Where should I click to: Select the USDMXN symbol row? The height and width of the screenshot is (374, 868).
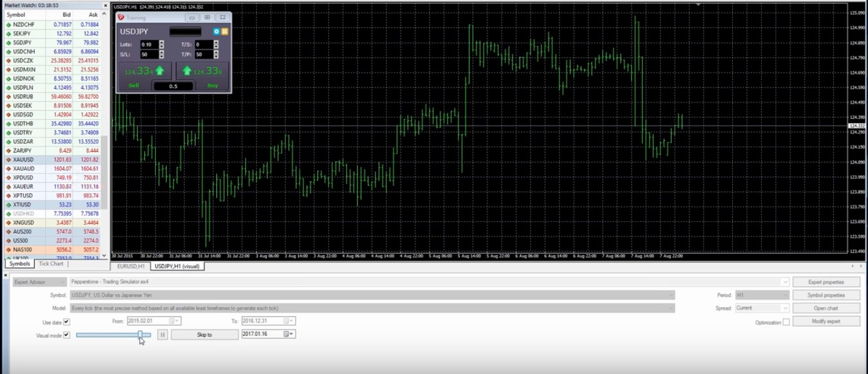pos(52,70)
